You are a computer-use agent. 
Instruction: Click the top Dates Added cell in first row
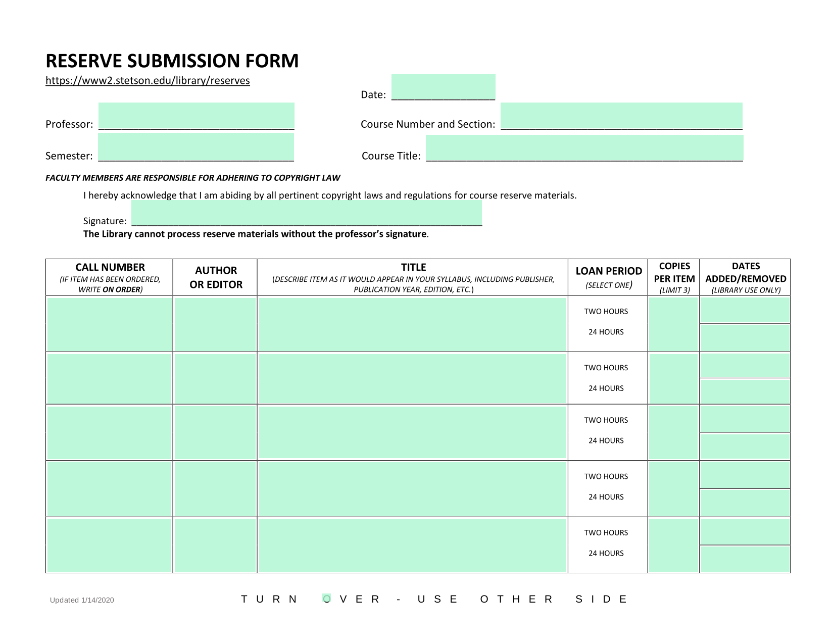(x=745, y=310)
